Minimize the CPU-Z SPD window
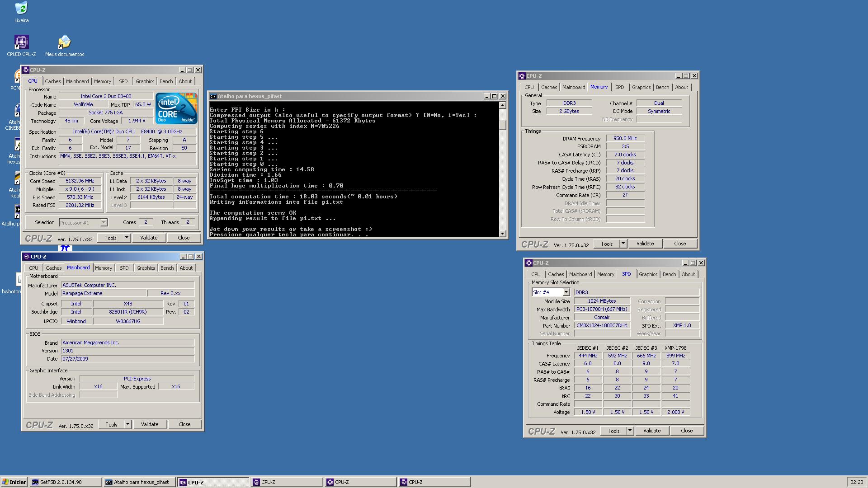Screen dimensions: 868x488 685,263
